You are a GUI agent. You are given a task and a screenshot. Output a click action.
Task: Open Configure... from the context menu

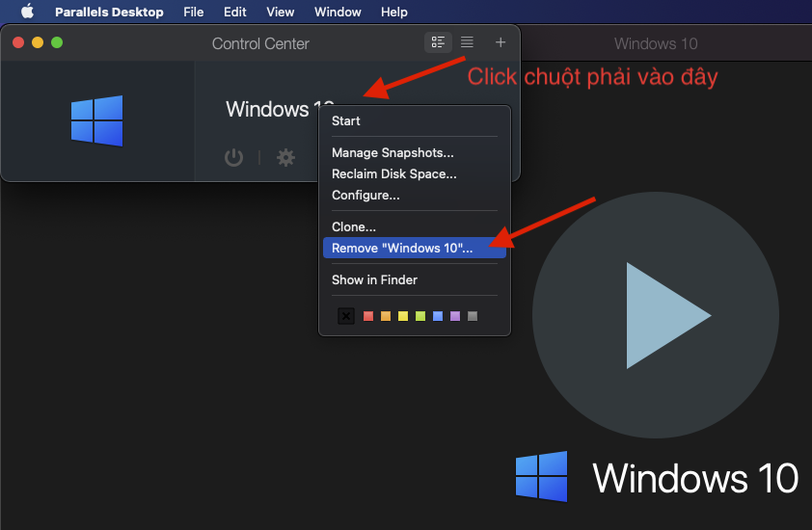point(365,195)
